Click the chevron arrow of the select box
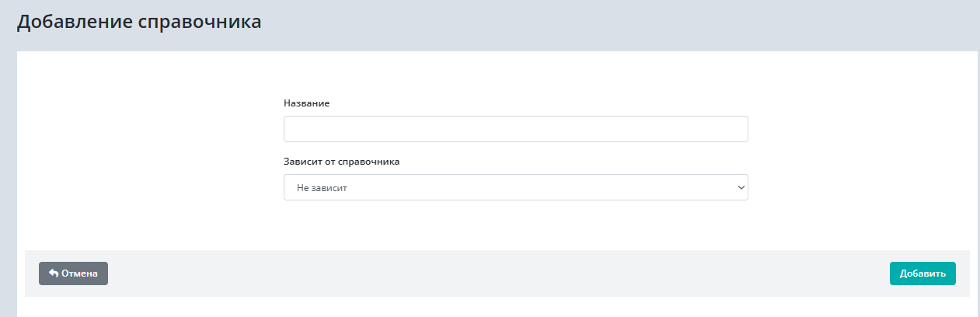The height and width of the screenshot is (317, 980). pyautogui.click(x=740, y=187)
